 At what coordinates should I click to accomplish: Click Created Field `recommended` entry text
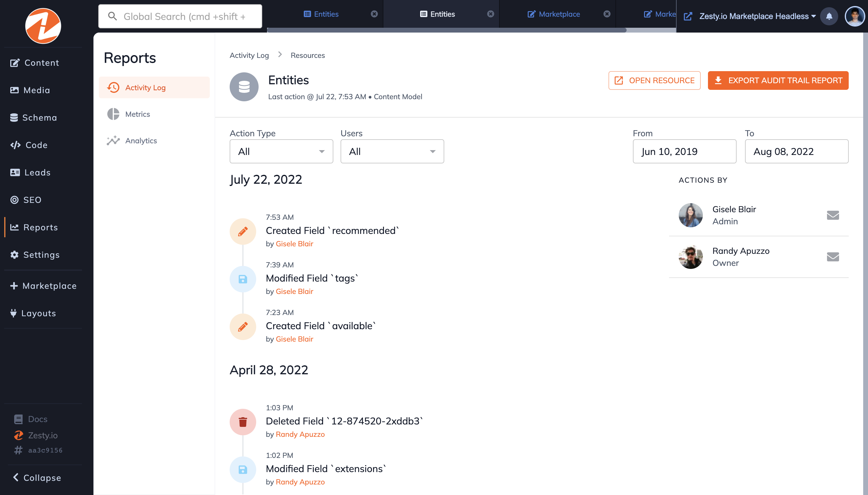point(332,231)
